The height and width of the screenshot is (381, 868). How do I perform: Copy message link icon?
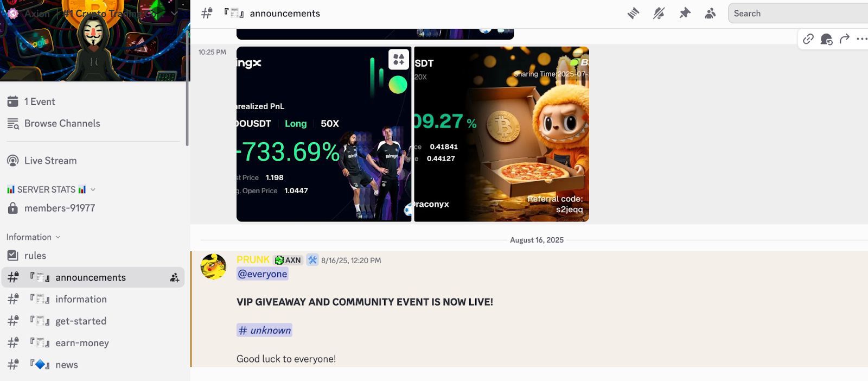coord(808,39)
